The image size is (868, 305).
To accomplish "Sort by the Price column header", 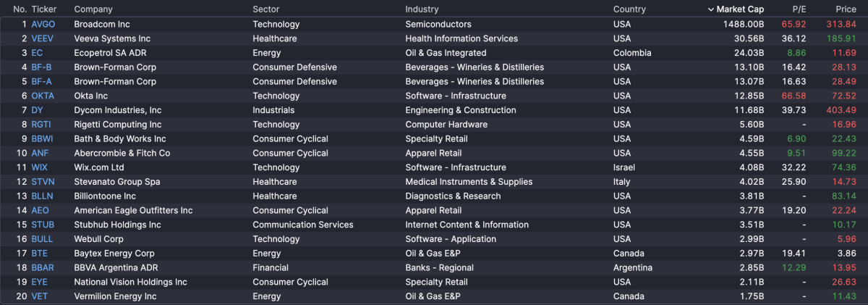I will point(846,9).
